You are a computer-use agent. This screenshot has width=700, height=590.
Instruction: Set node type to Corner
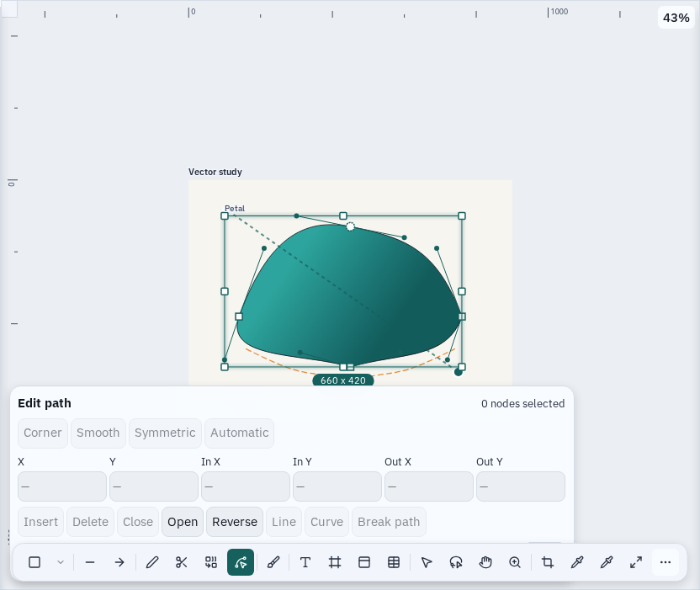click(x=43, y=433)
